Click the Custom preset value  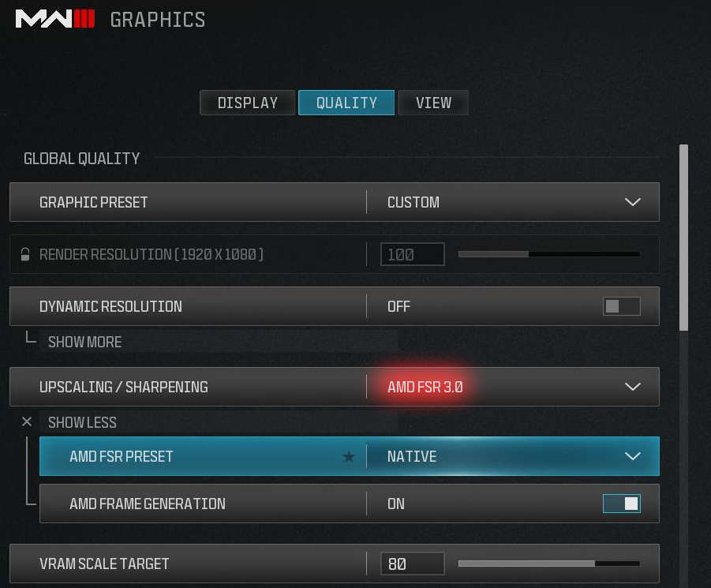click(x=413, y=202)
